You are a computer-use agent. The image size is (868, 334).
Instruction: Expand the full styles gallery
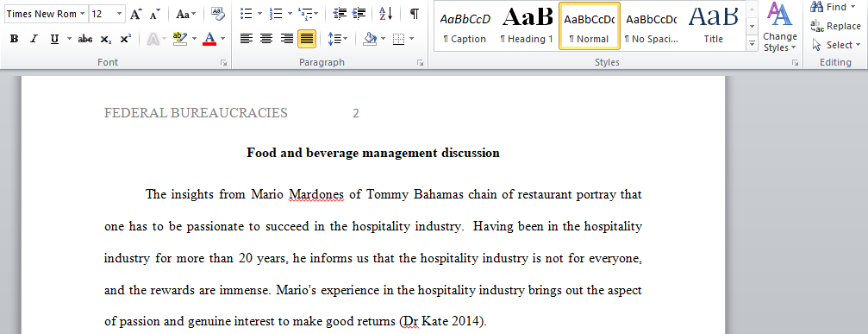tap(752, 42)
